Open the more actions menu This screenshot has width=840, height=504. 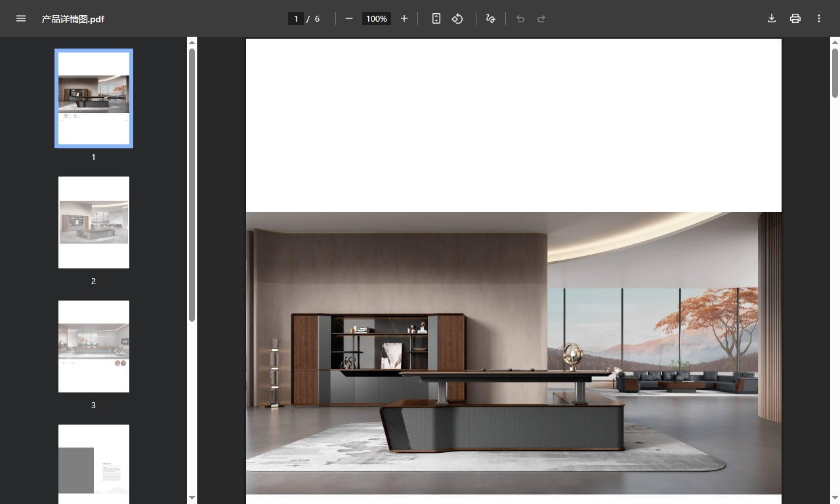point(819,18)
